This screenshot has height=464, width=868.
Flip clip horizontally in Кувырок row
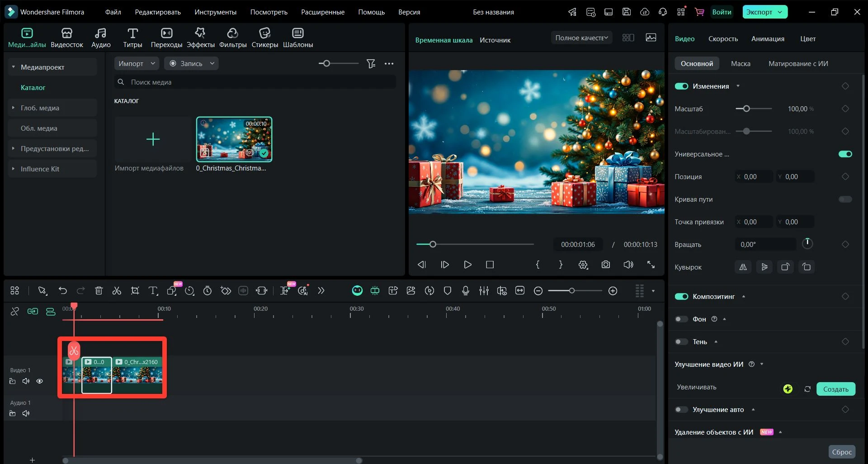pyautogui.click(x=743, y=267)
